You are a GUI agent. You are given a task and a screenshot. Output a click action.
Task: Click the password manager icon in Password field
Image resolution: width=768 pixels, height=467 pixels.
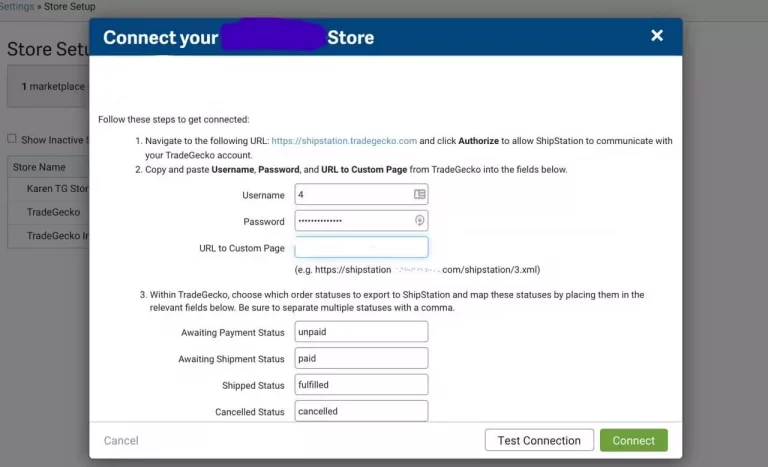click(419, 221)
